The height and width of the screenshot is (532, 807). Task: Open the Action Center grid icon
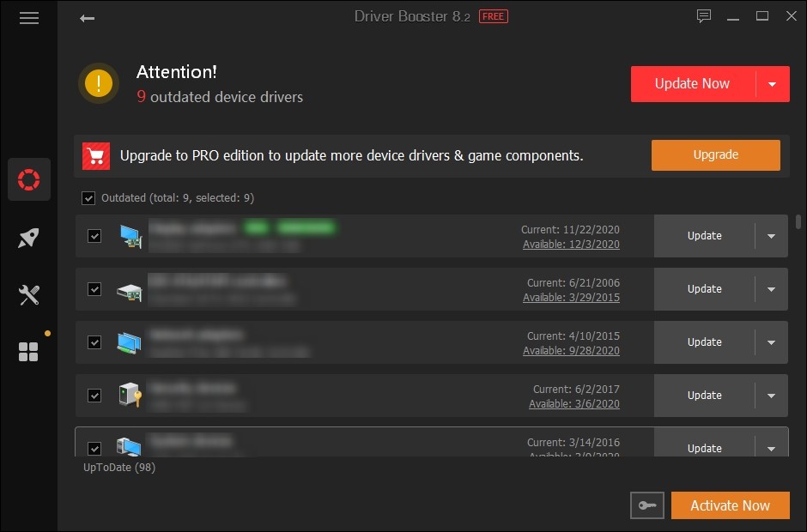coord(28,352)
